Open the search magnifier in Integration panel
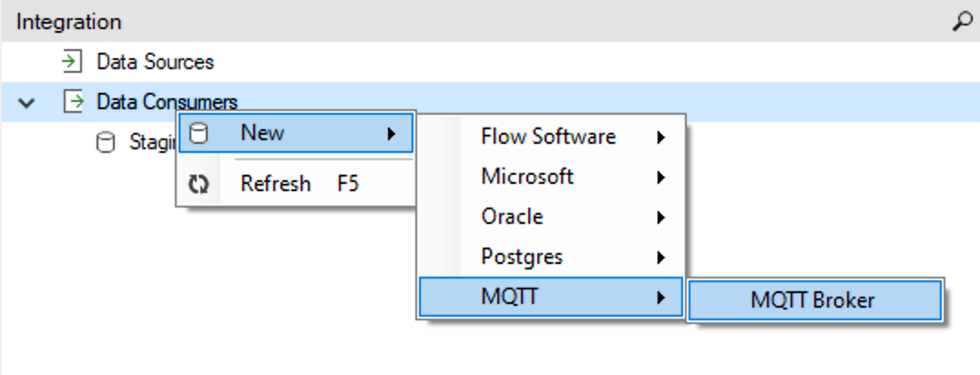The image size is (980, 375). tap(961, 22)
